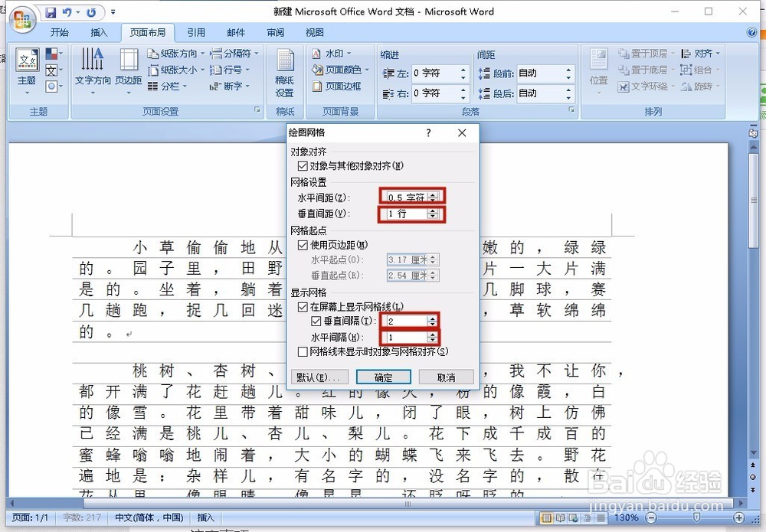
Task: Click 确定 button in dialog
Action: coord(384,377)
